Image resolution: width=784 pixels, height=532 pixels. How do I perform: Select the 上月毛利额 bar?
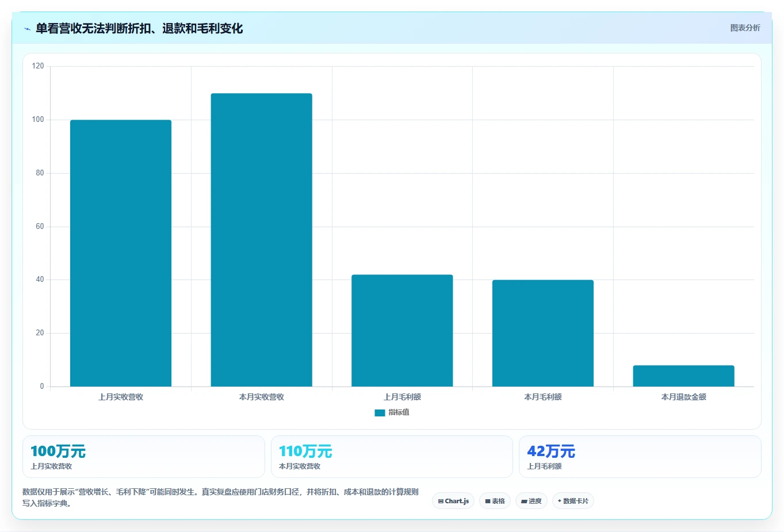point(402,331)
